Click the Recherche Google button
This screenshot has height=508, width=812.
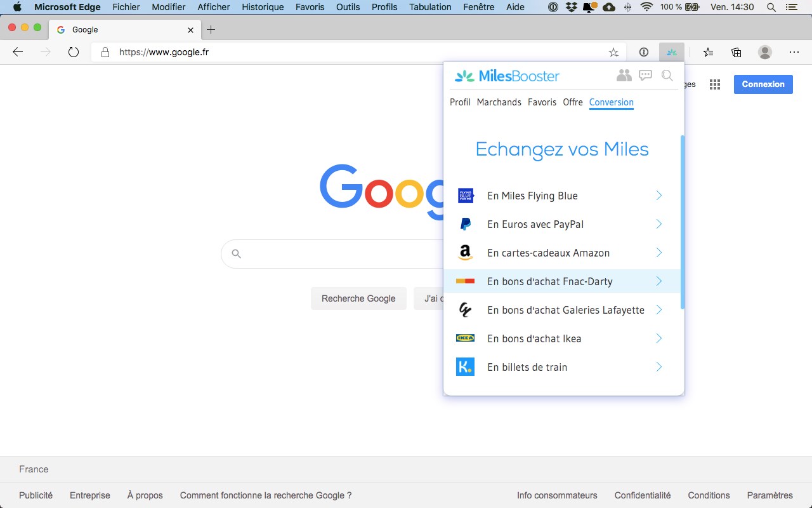358,298
